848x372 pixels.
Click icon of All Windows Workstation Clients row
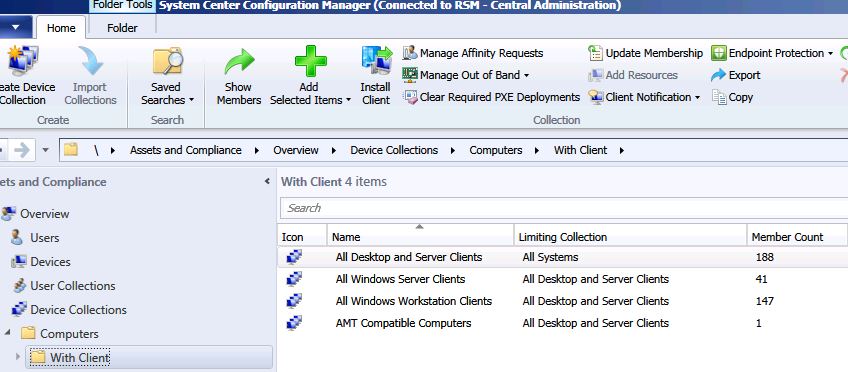click(294, 301)
